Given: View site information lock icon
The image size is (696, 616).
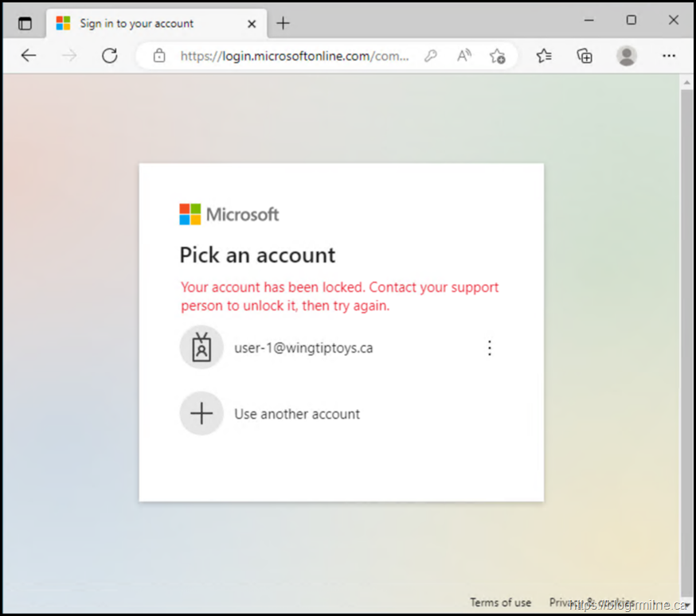Looking at the screenshot, I should point(159,56).
